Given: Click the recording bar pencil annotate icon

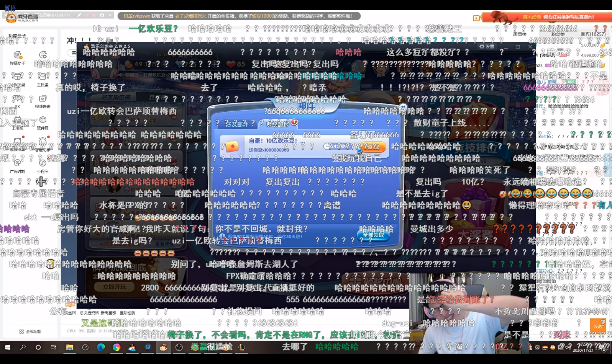Looking at the screenshot, I should pyautogui.click(x=79, y=15).
